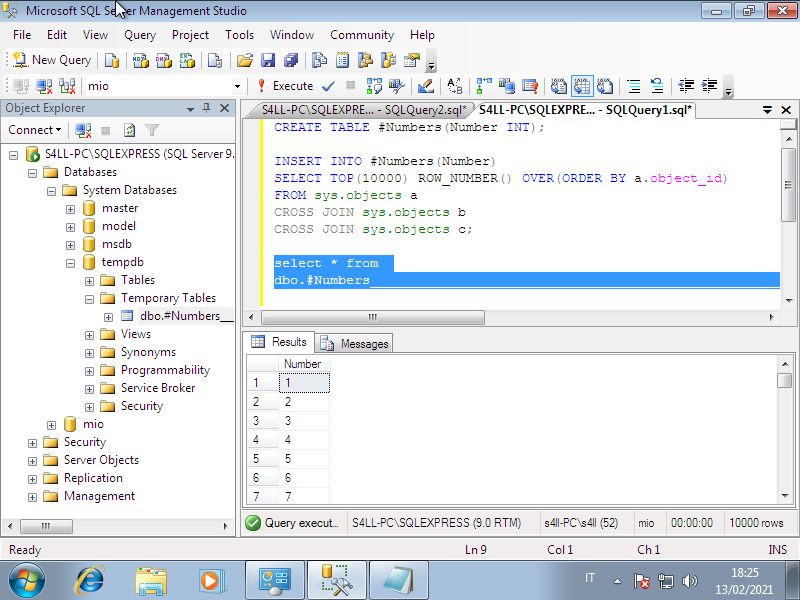
Task: Click the Save All icon
Action: [x=291, y=60]
